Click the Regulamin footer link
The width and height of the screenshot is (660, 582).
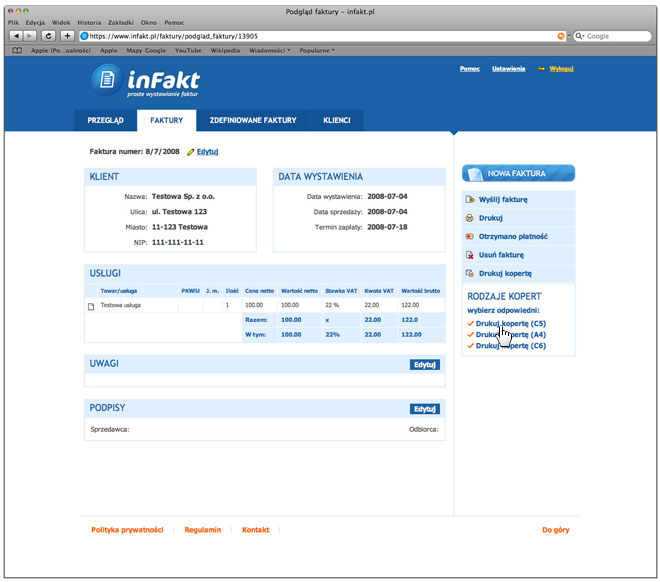click(x=202, y=530)
